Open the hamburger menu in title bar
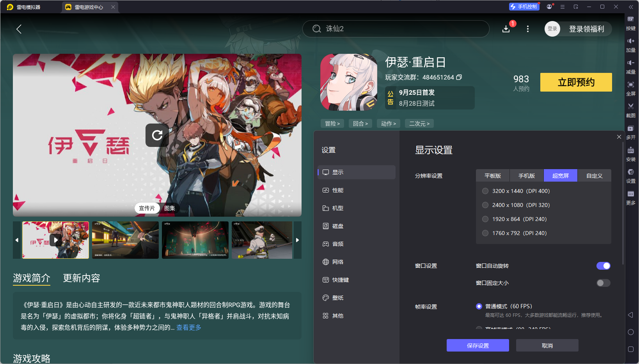Viewport: 639px width, 364px height. tap(563, 7)
